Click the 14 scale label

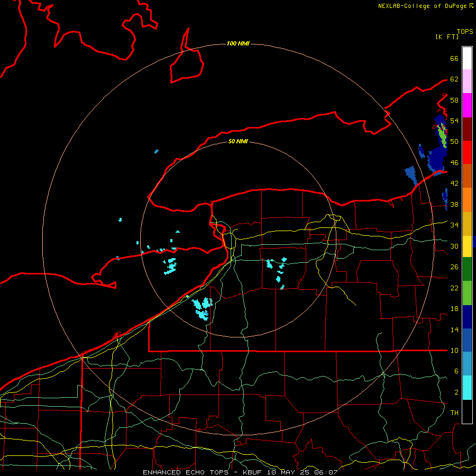pos(454,329)
